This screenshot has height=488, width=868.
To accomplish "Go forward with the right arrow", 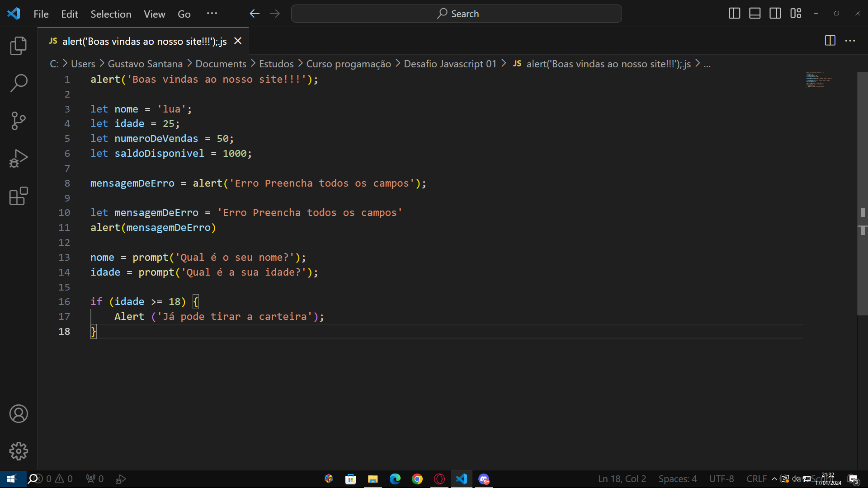I will [x=275, y=14].
